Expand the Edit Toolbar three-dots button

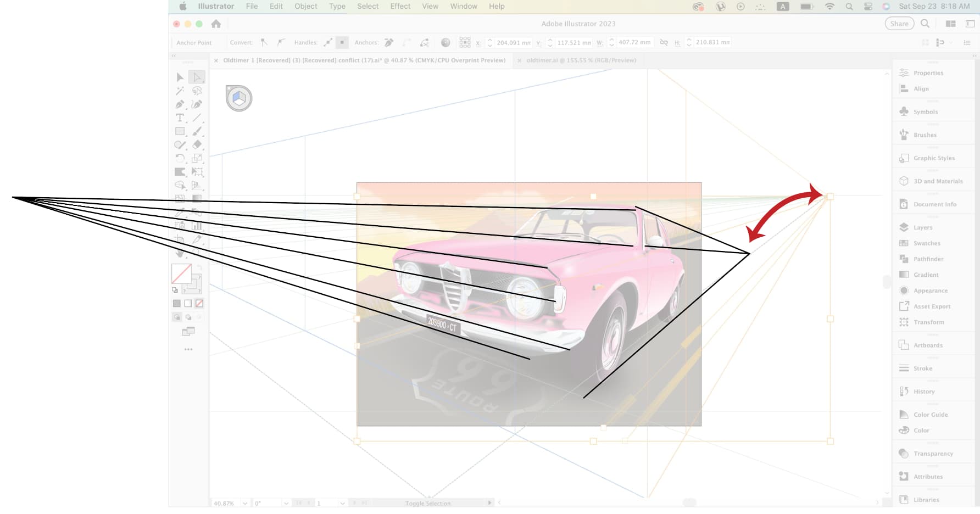[188, 349]
